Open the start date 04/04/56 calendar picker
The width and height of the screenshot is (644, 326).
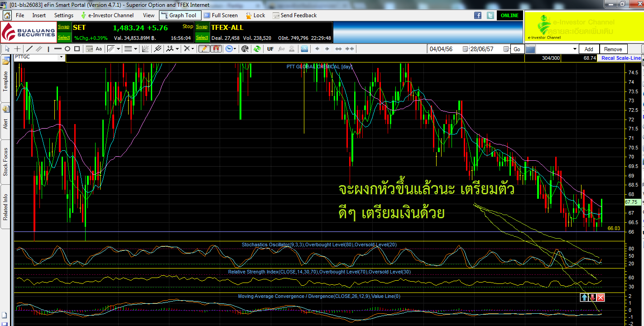(x=465, y=49)
